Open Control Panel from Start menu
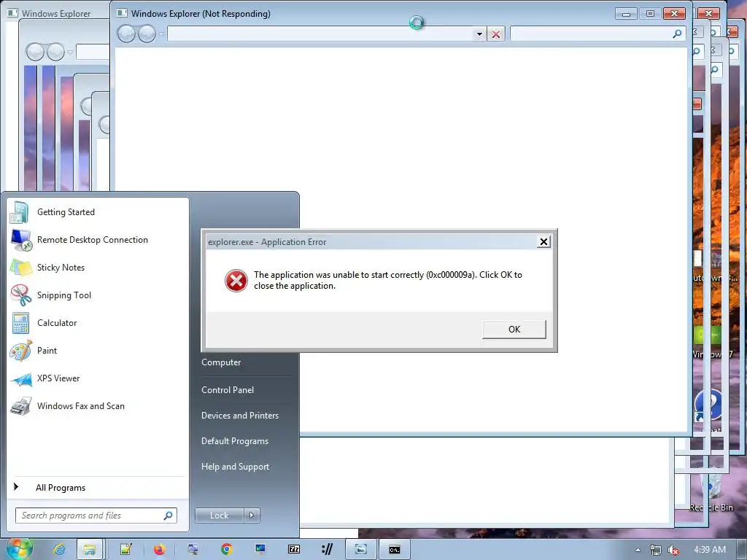Image resolution: width=747 pixels, height=560 pixels. 228,390
